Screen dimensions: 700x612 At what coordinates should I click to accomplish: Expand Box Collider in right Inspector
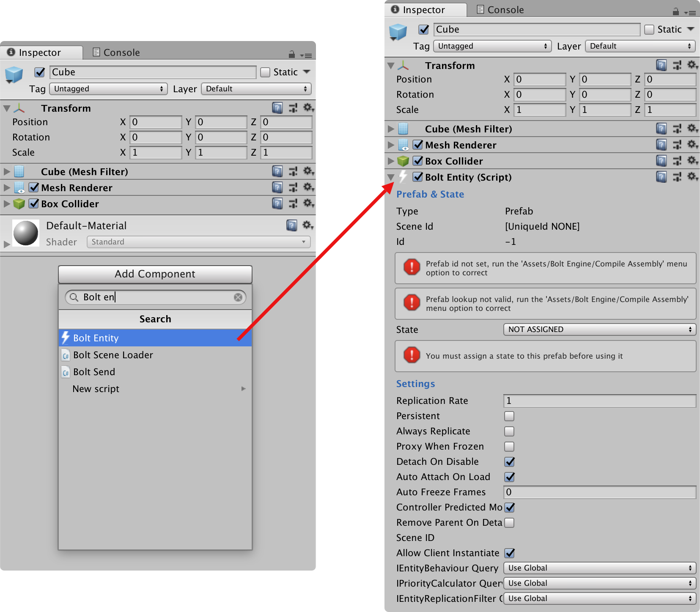[391, 161]
